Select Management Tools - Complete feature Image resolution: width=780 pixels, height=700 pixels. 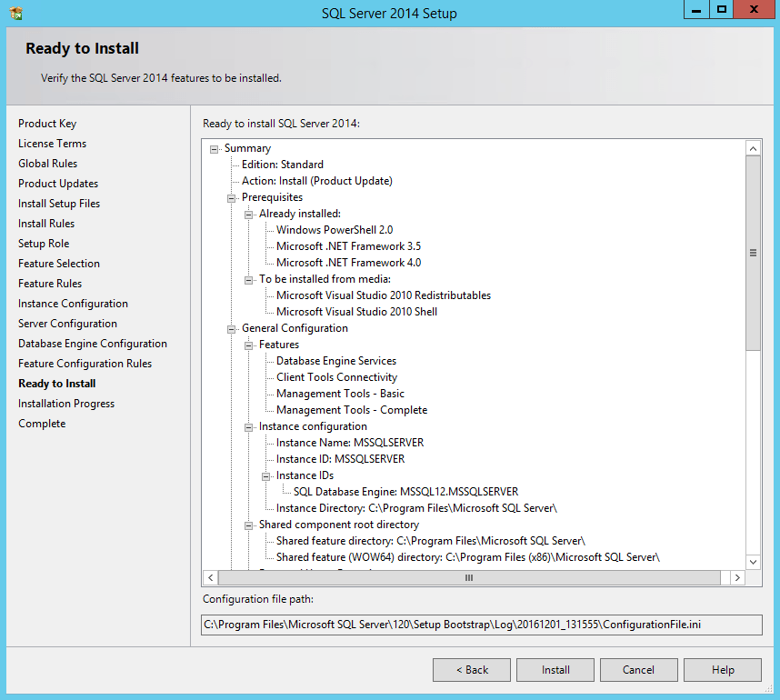[352, 410]
